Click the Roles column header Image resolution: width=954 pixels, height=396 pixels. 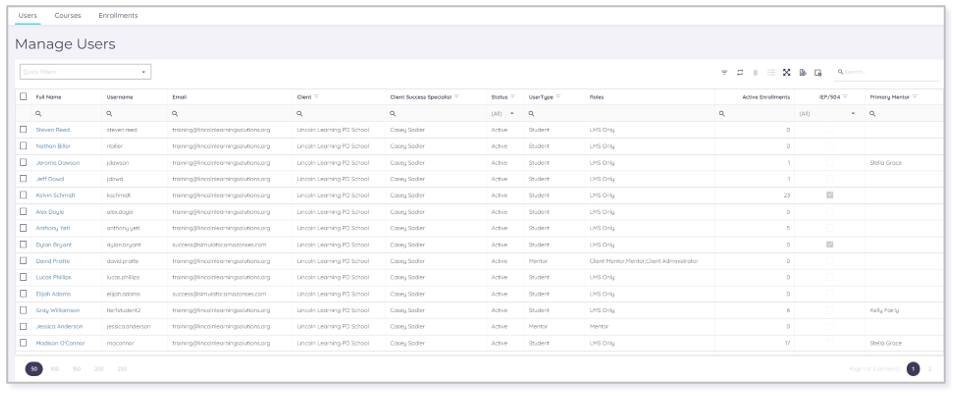pyautogui.click(x=596, y=97)
